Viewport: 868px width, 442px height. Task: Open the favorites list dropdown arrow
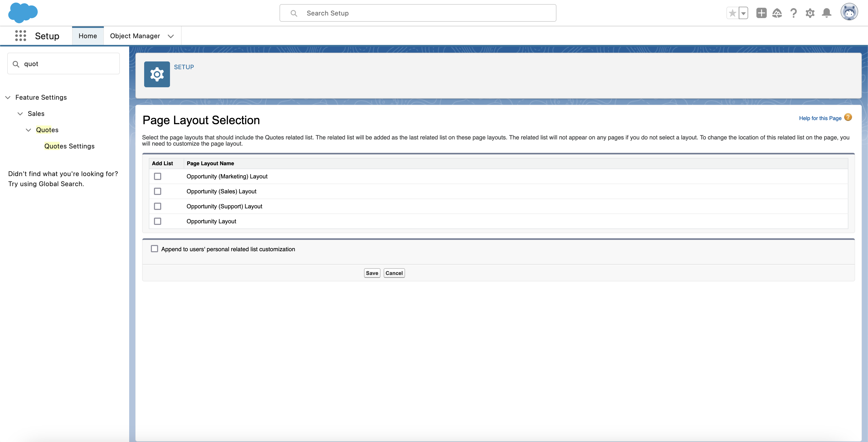743,13
